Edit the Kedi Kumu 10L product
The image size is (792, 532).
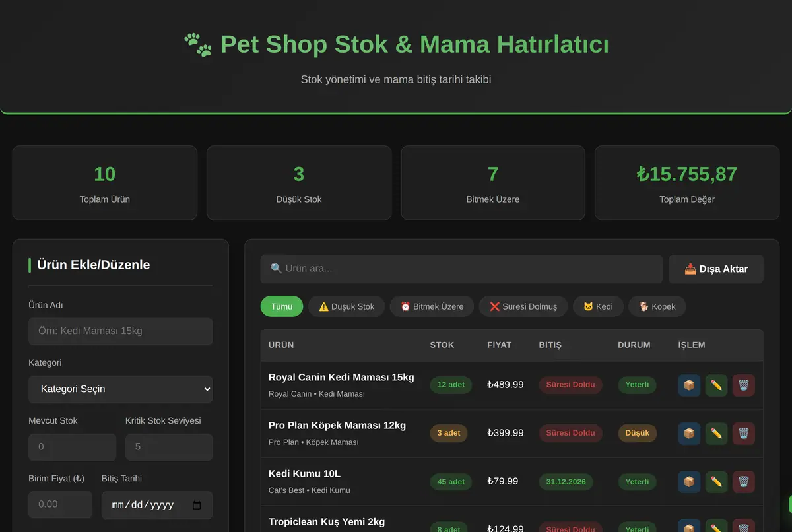(x=716, y=482)
